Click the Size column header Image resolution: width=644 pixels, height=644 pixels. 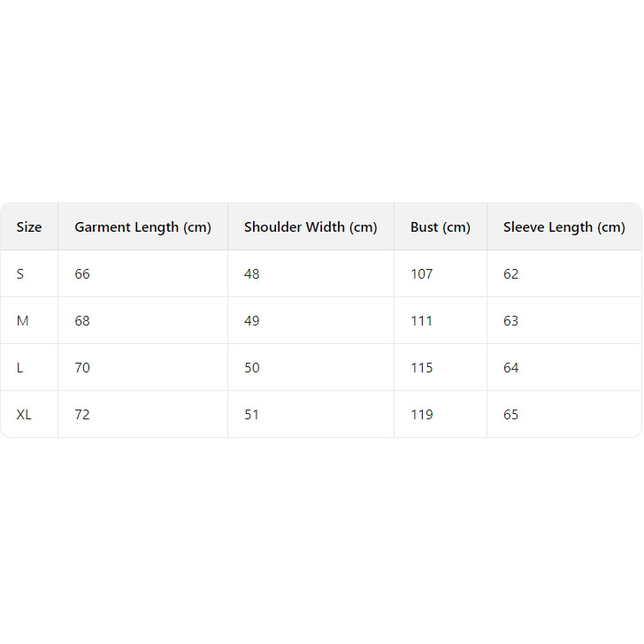point(29,227)
